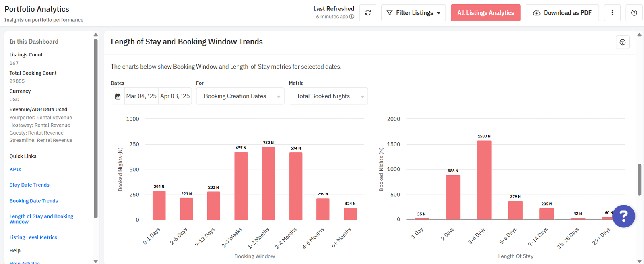This screenshot has width=644, height=264.
Task: Open Listing Level Metrics quick link
Action: pos(33,237)
